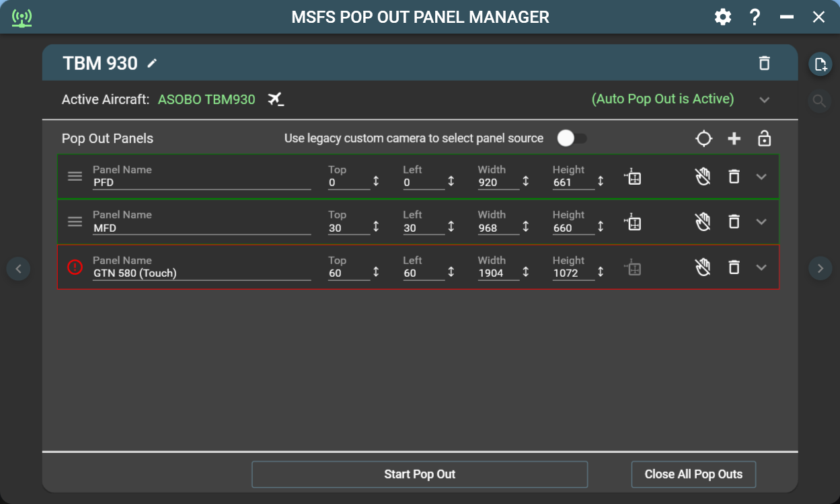Click the PFD Left field showing 0

[424, 182]
